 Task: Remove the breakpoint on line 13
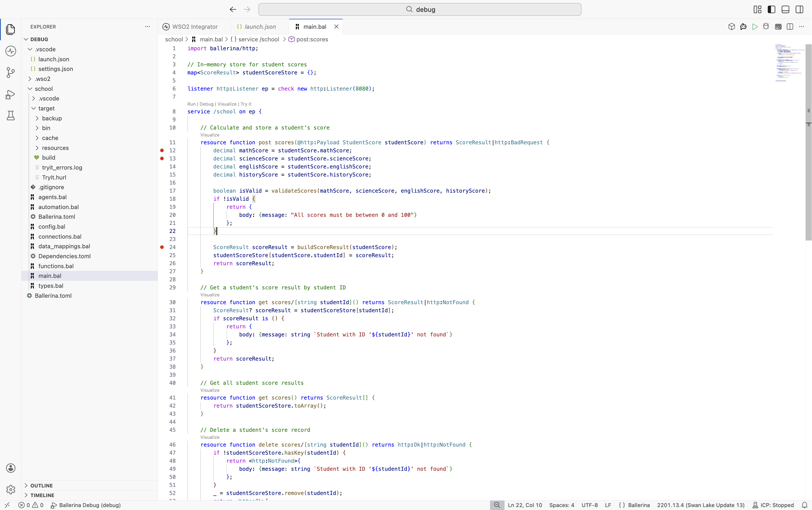(x=162, y=159)
